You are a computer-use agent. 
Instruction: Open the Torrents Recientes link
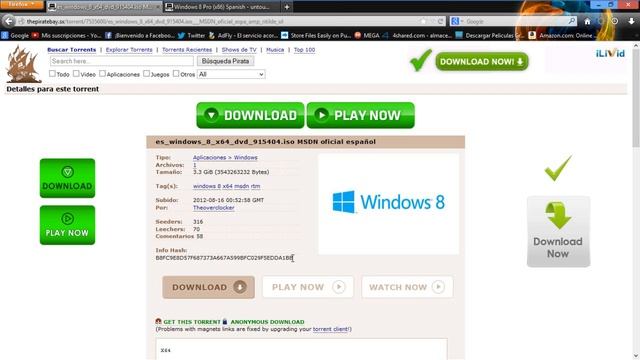point(187,50)
